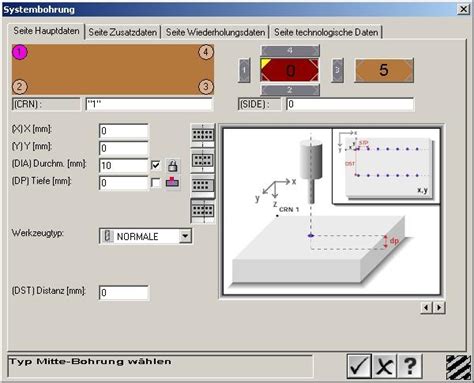The image size is (474, 383).
Task: Select the second drilling pattern icon
Action: [x=203, y=161]
